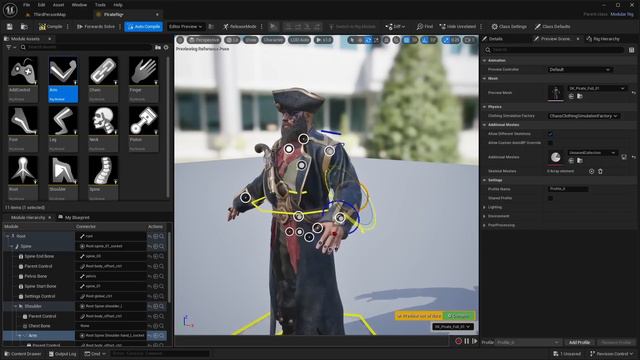Image resolution: width=640 pixels, height=360 pixels.
Task: Open the Window menu
Action: click(x=79, y=5)
